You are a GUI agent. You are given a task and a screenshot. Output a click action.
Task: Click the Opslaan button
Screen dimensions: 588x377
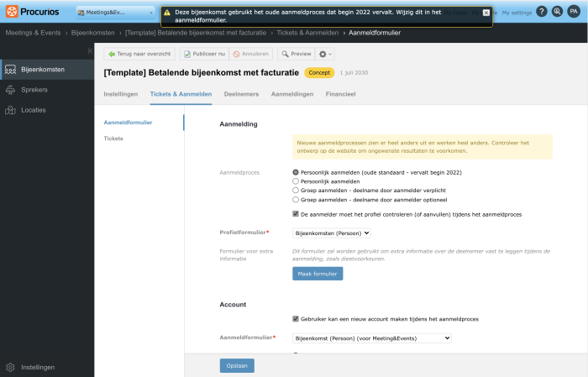pos(237,366)
